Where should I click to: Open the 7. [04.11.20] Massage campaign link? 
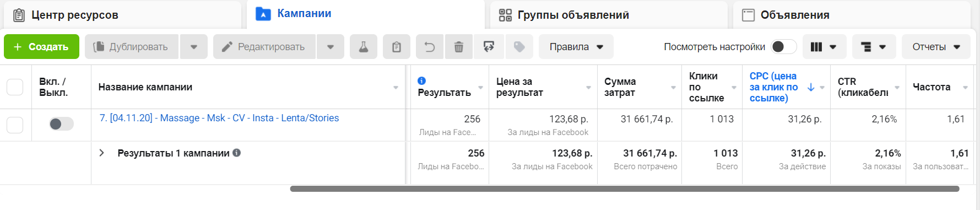(219, 118)
